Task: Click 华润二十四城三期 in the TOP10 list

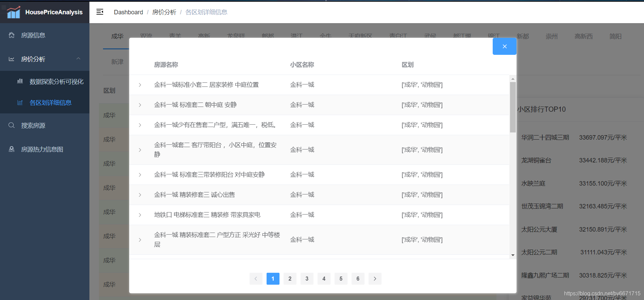Action: click(x=545, y=138)
